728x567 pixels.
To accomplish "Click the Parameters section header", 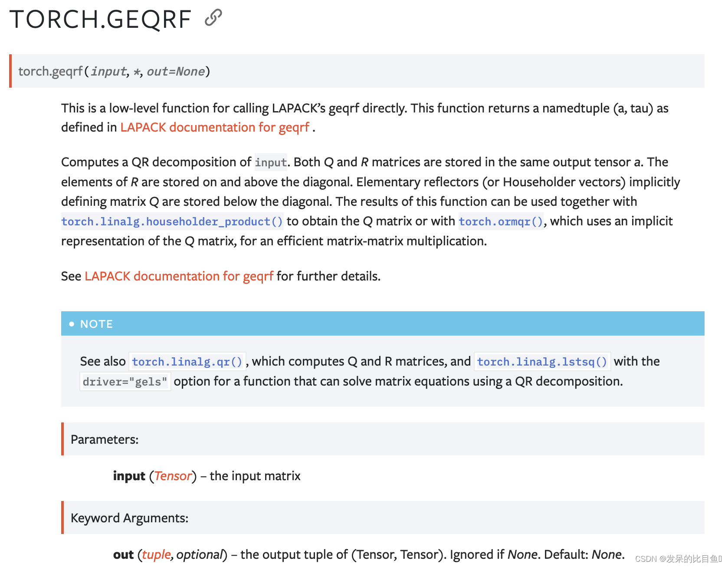I will (x=104, y=439).
